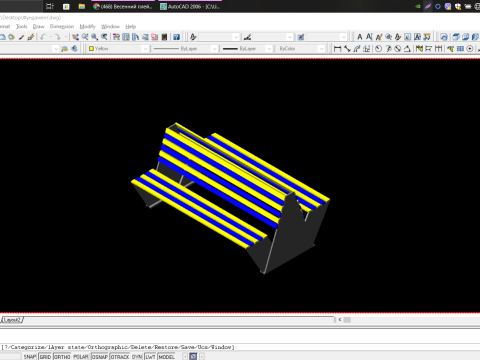The height and width of the screenshot is (360, 480).
Task: Toggle LWT lineweight display
Action: click(150, 357)
